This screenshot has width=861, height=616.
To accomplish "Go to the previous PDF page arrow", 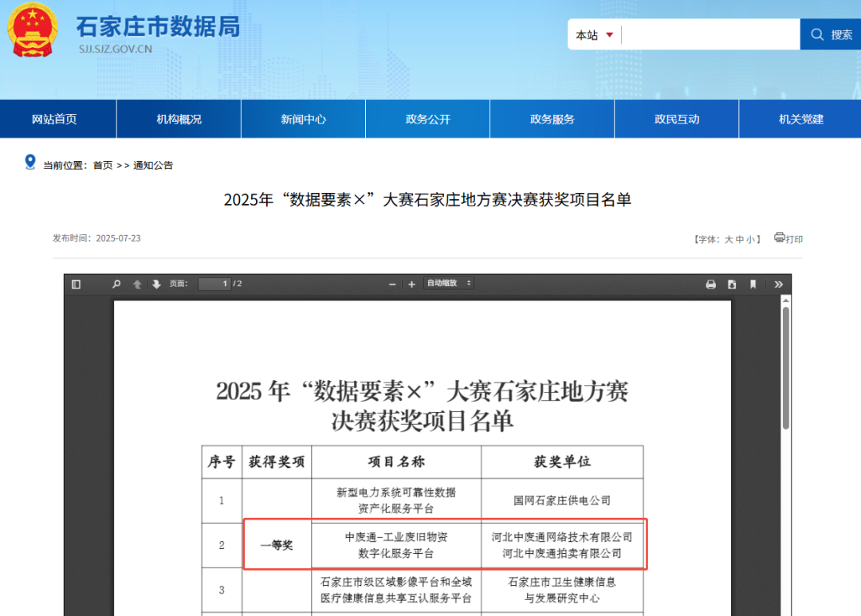I will point(137,284).
